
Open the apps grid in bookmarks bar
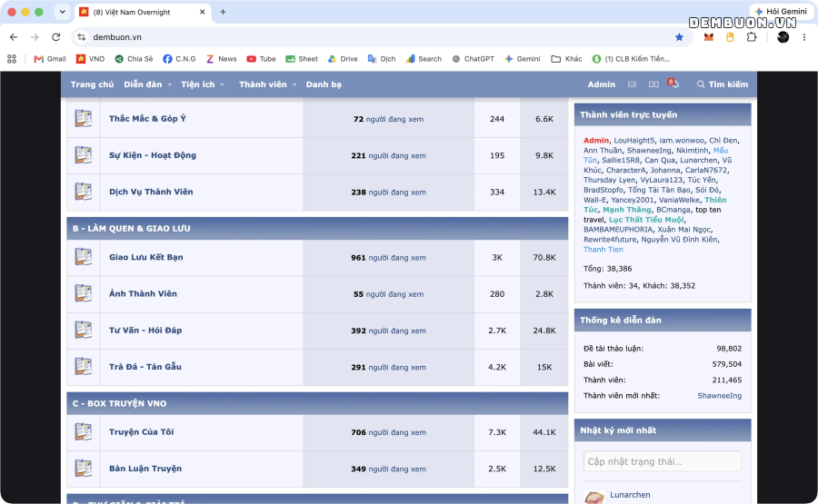coord(12,59)
